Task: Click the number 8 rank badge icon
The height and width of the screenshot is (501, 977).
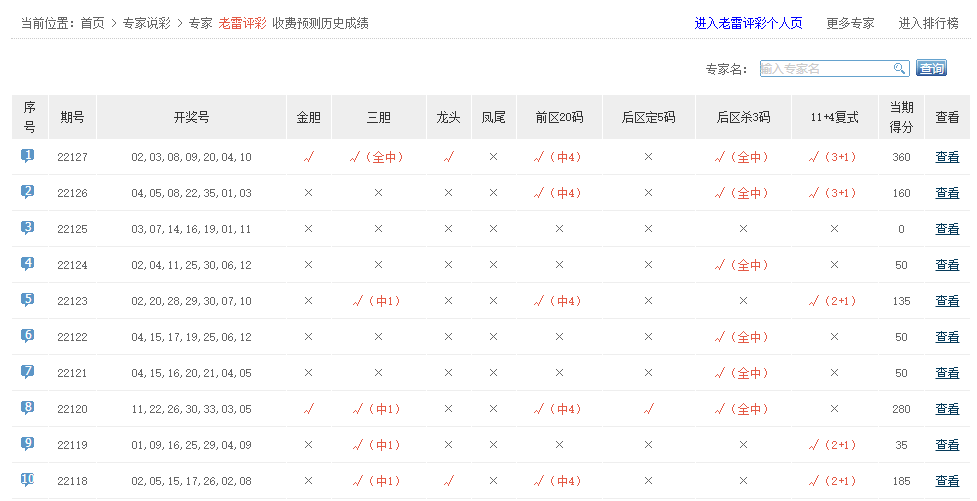Action: [x=28, y=408]
